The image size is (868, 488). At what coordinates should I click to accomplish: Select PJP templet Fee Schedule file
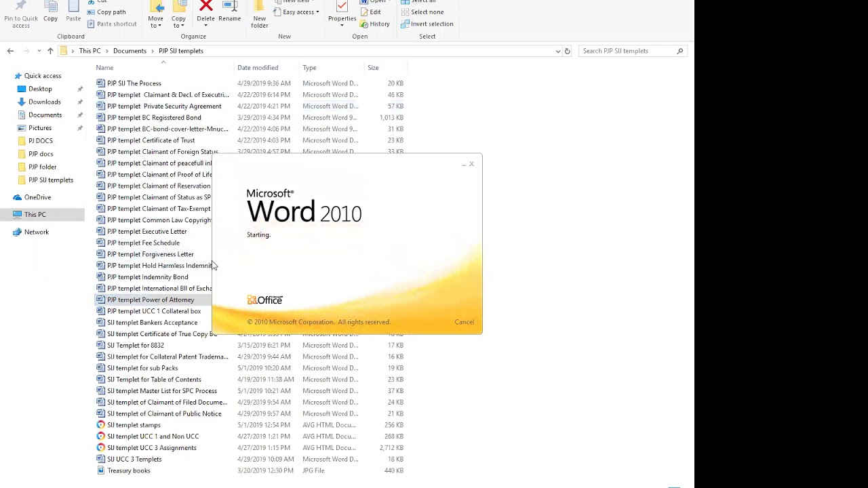click(x=143, y=243)
